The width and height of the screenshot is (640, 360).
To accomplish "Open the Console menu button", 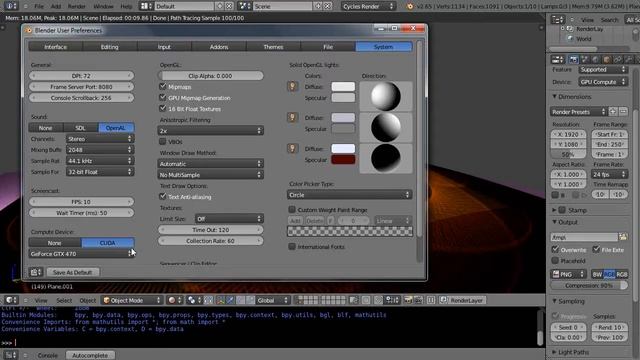I will (x=48, y=356).
